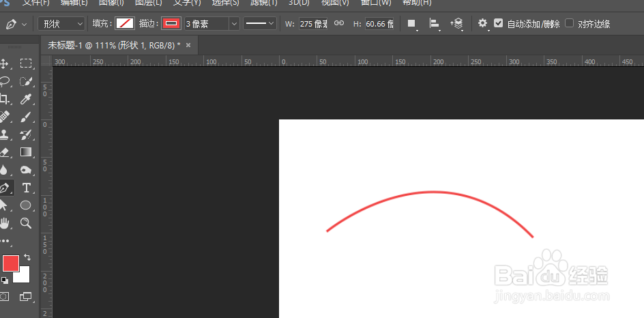Viewport: 644px width, 318px height.
Task: Close the 未标题-1 document tab
Action: (x=188, y=45)
